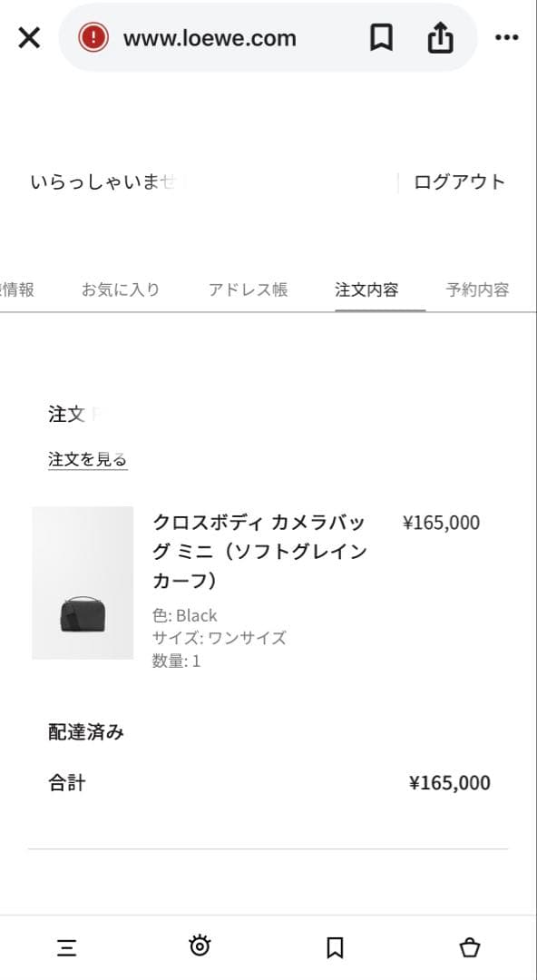Open the wishlist bookmark icon in bottom navigation

335,946
